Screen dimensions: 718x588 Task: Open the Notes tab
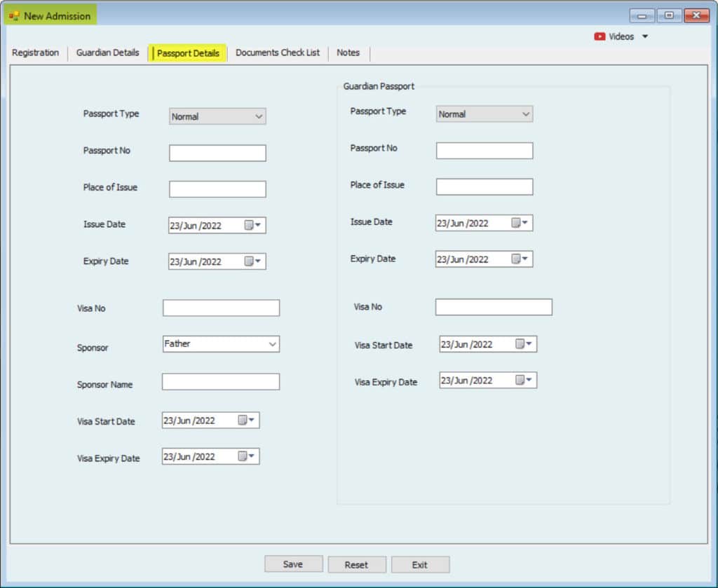[348, 53]
